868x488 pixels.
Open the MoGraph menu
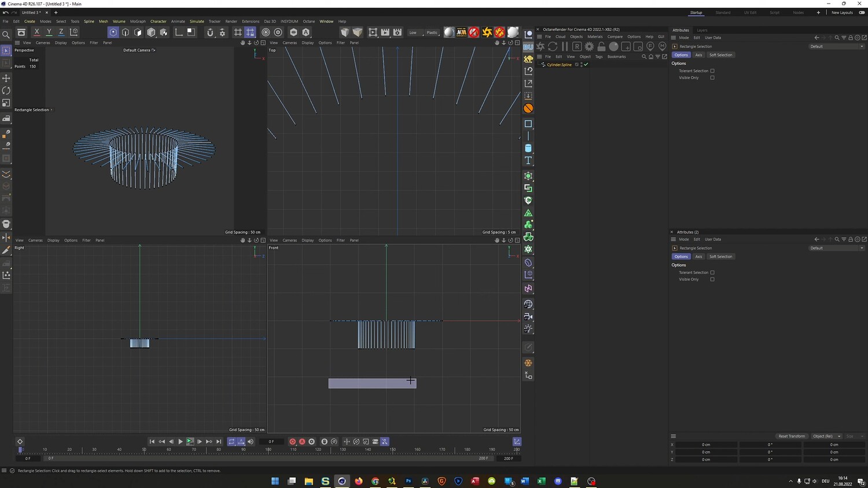[138, 21]
